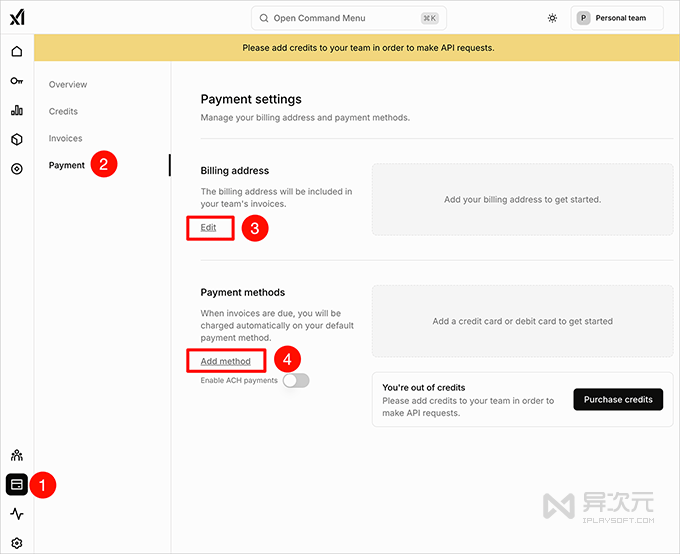The image size is (680, 554).
Task: Click the circular target icon in the sidebar
Action: (17, 169)
